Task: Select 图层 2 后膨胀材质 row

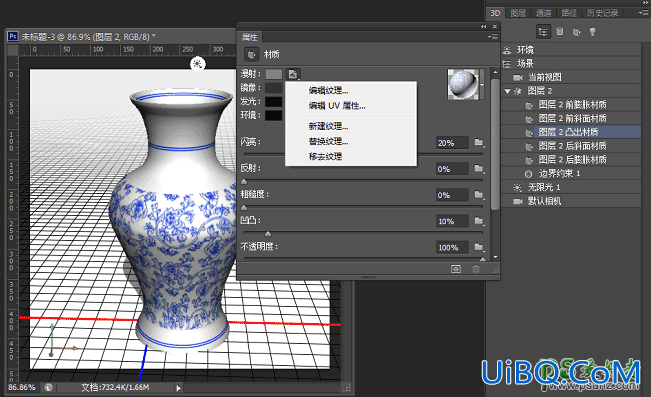Action: (x=571, y=159)
